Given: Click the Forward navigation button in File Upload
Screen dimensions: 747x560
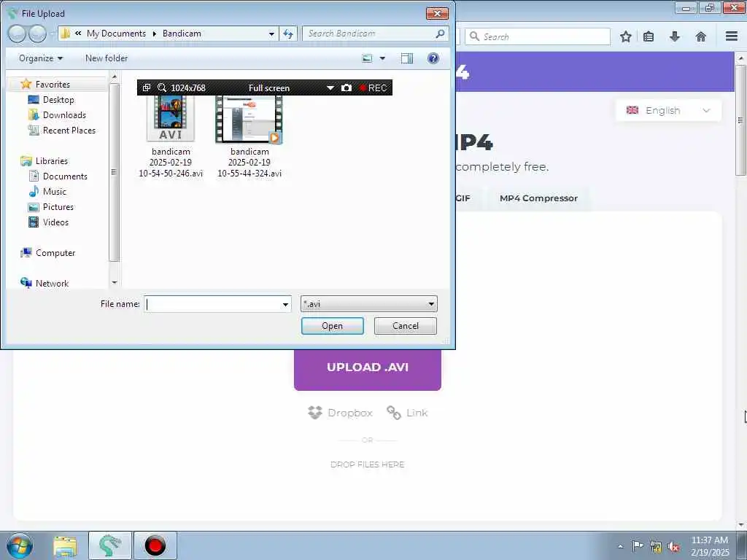Looking at the screenshot, I should pyautogui.click(x=37, y=34).
